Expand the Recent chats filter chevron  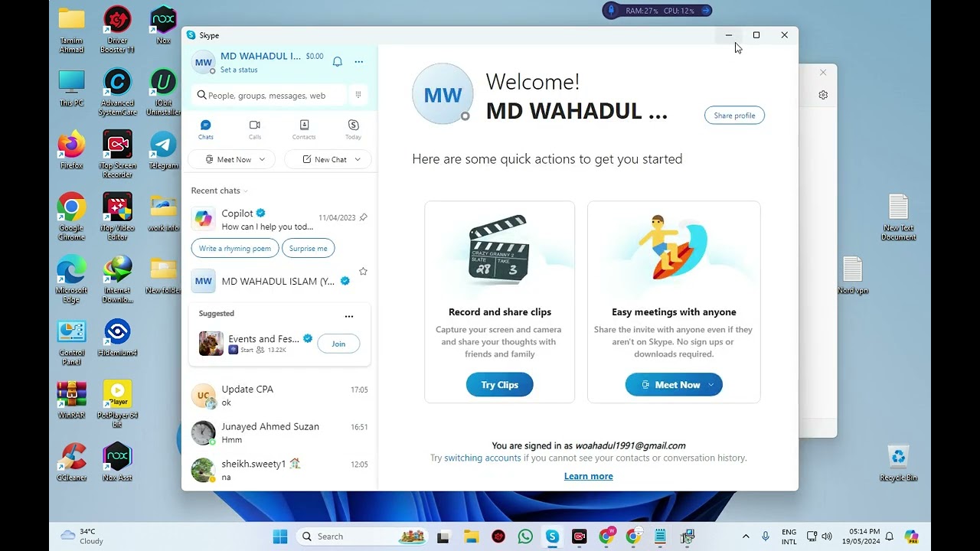246,191
